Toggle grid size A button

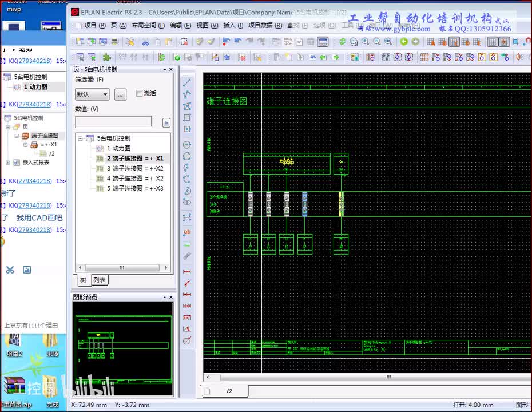tap(431, 42)
